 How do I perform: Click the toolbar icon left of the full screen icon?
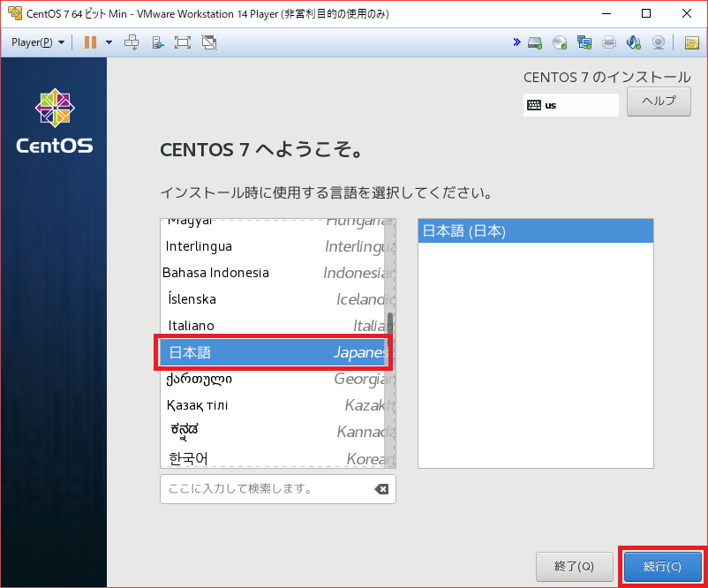[x=158, y=42]
